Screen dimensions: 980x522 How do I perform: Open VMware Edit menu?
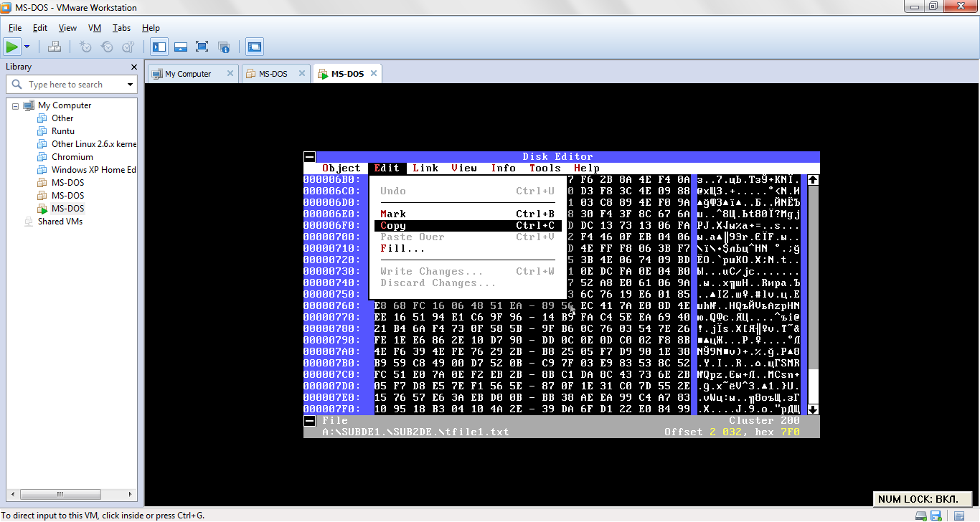[x=40, y=28]
